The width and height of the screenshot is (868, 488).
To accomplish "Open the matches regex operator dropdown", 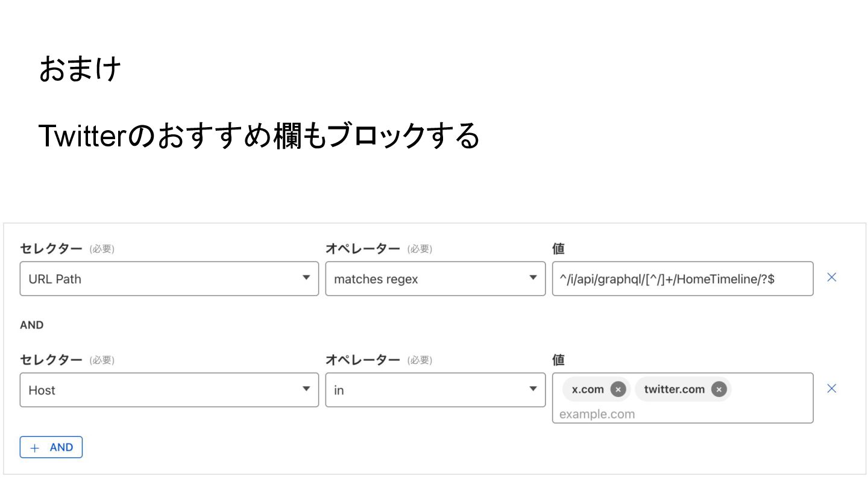I will coord(435,278).
